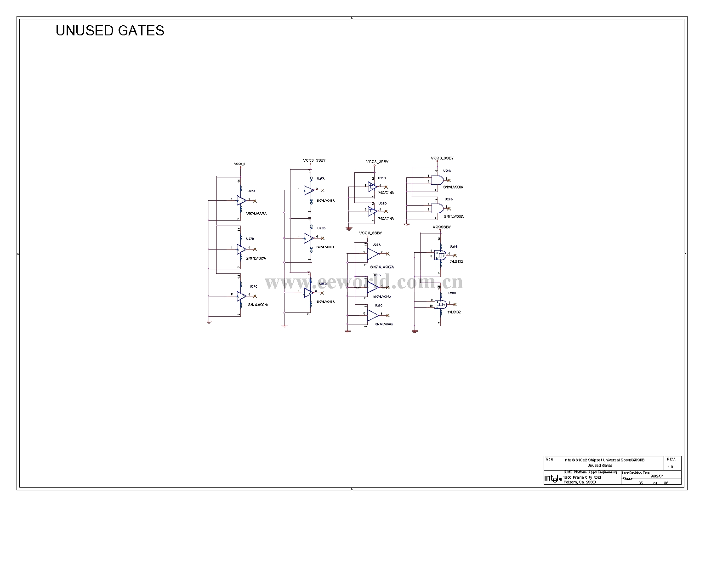Click "IAMG Platform Apps Engineering" text
This screenshot has height=562, width=728.
[x=590, y=472]
